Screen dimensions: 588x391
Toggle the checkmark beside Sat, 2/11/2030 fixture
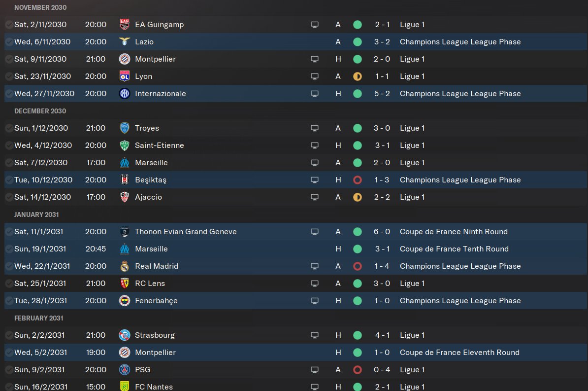coord(9,25)
